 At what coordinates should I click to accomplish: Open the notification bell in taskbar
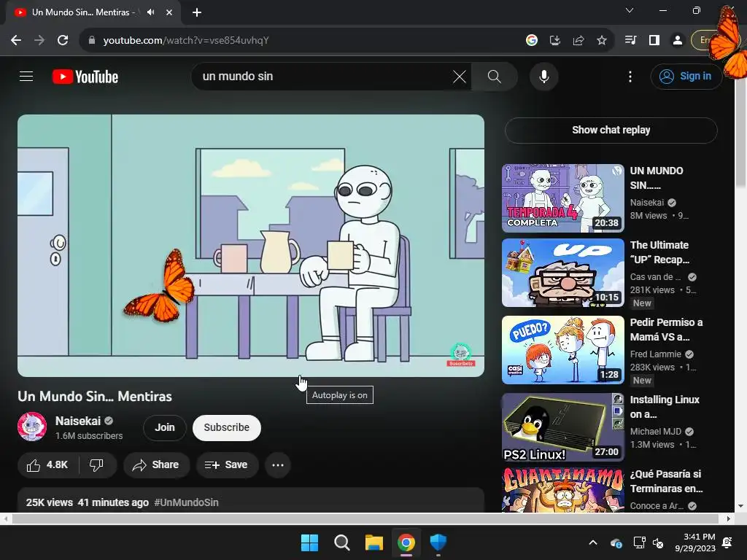click(727, 542)
